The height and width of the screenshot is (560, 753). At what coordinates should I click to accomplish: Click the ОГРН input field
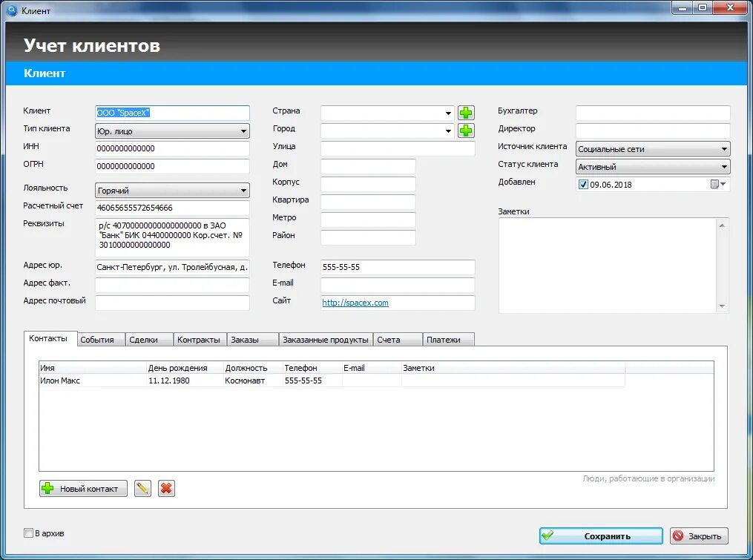point(172,166)
